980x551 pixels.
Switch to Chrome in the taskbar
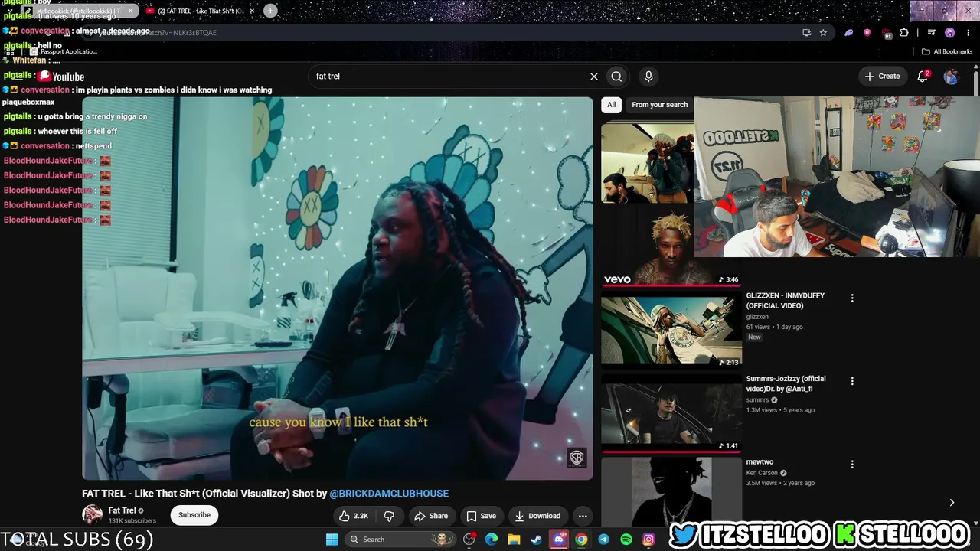tap(582, 540)
